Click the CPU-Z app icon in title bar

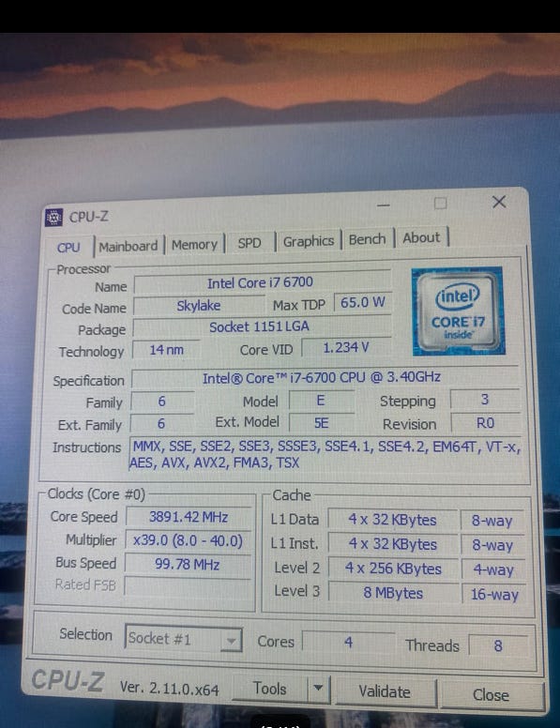pyautogui.click(x=53, y=218)
